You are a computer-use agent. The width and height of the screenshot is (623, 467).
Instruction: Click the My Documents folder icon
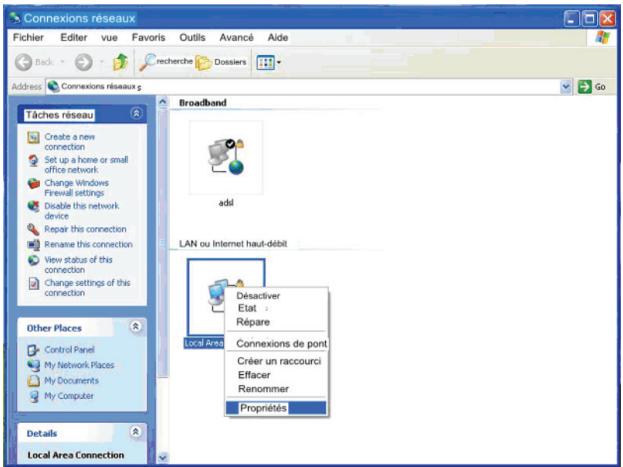33,380
